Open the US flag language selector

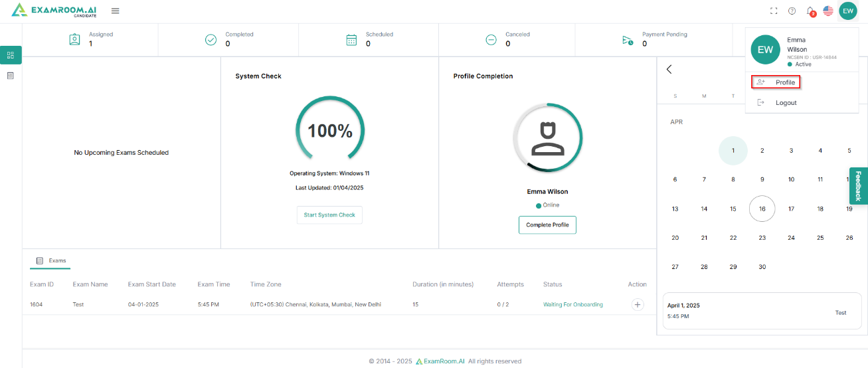coord(828,11)
